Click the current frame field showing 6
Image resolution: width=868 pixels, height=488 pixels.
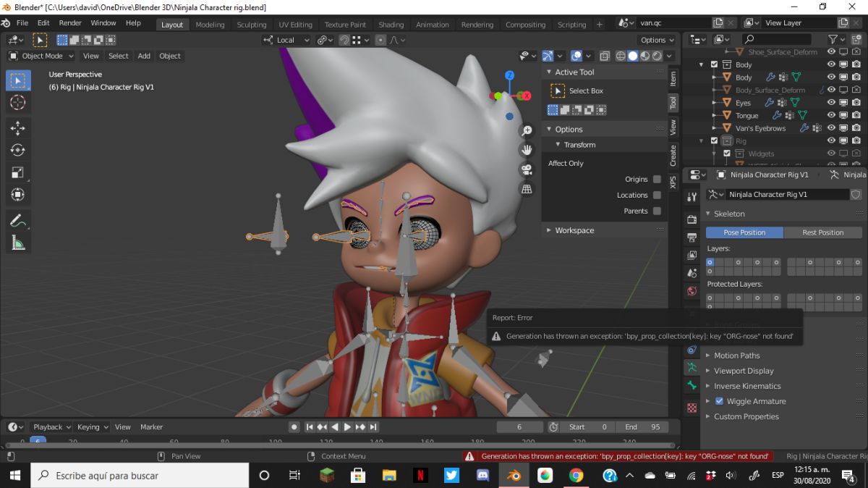coord(519,427)
